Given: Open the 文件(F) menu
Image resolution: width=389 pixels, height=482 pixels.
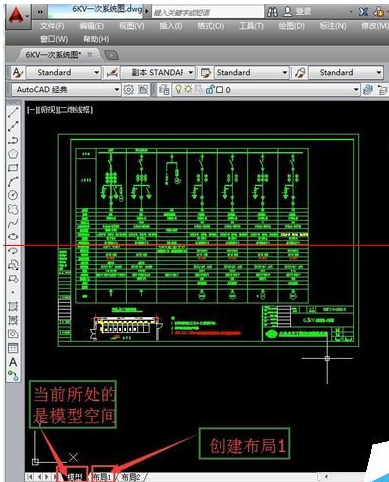Looking at the screenshot, I should [x=52, y=26].
